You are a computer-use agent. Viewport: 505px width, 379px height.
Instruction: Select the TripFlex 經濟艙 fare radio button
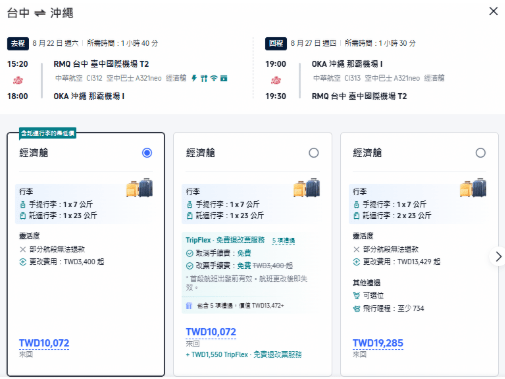coord(314,153)
